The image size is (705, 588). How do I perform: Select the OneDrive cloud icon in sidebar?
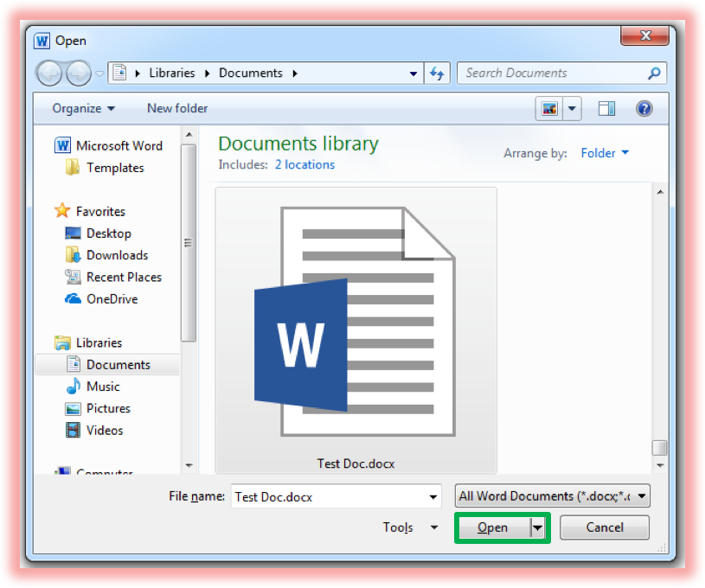point(74,299)
